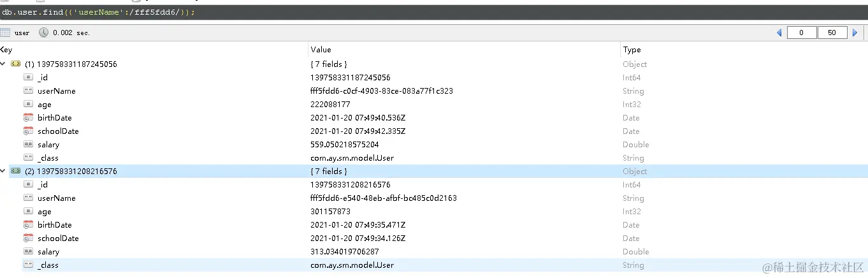Click string icon of _class in document 1
Viewport: 868px width, 278px height.
coord(28,157)
